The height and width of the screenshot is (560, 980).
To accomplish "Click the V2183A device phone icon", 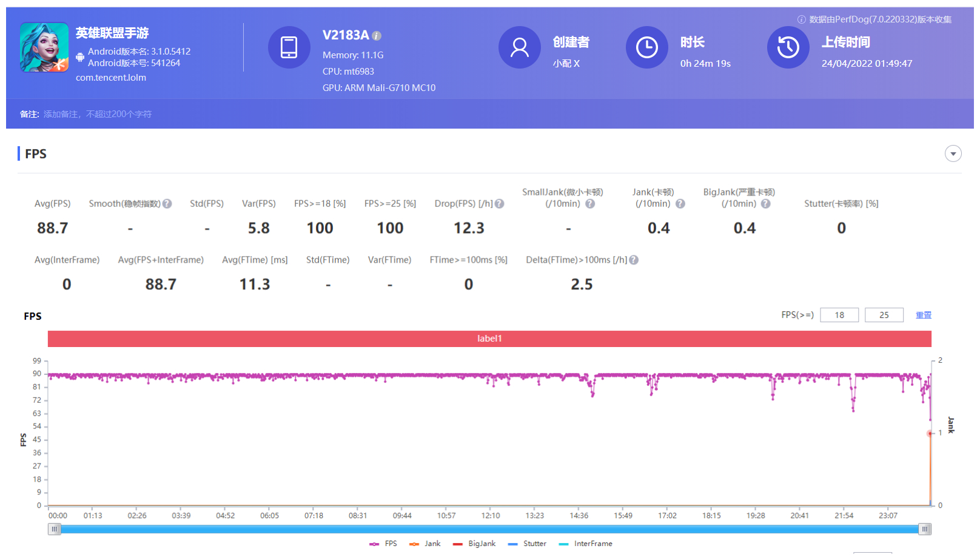I will (x=289, y=47).
